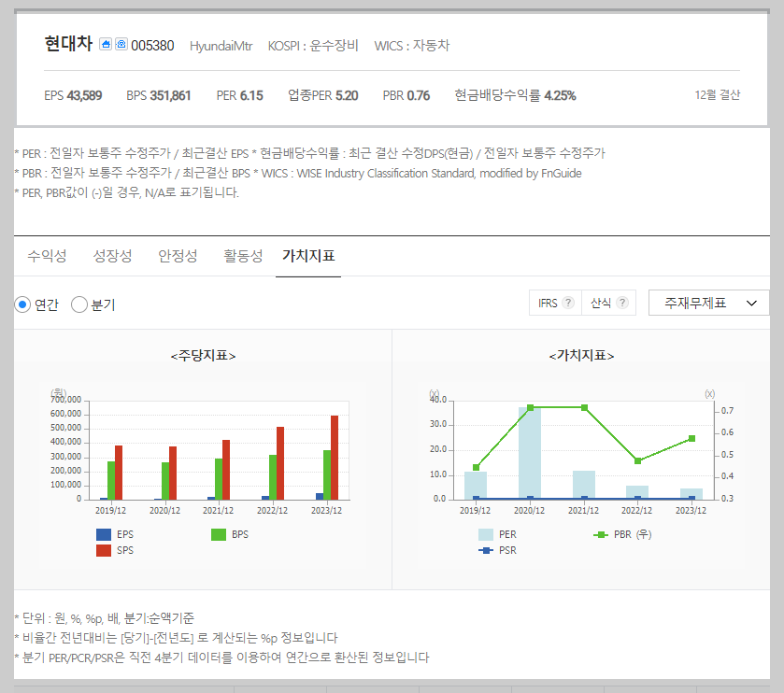This screenshot has width=784, height=693.
Task: Select the 연간 radio button
Action: pyautogui.click(x=22, y=304)
